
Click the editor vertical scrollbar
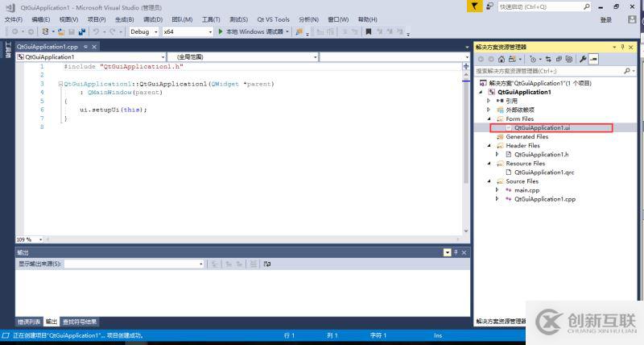coord(466,152)
